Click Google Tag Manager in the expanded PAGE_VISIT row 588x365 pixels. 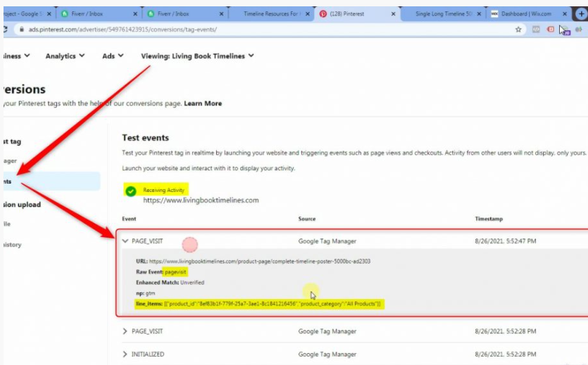[x=327, y=241]
